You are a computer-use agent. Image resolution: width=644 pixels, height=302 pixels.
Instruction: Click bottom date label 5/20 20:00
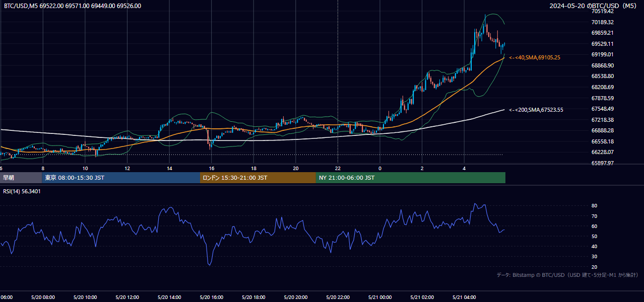pos(296,297)
